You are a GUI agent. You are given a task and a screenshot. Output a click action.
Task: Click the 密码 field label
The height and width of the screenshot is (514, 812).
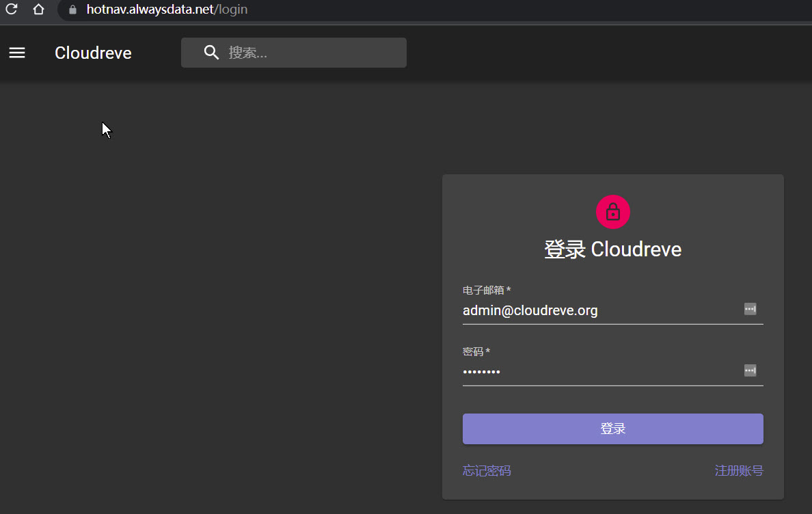coord(474,351)
